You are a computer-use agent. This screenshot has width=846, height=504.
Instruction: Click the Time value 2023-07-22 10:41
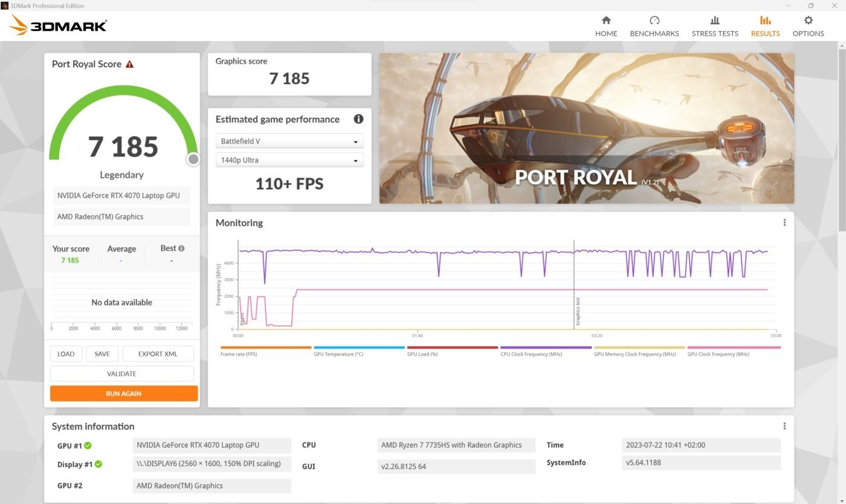point(701,445)
